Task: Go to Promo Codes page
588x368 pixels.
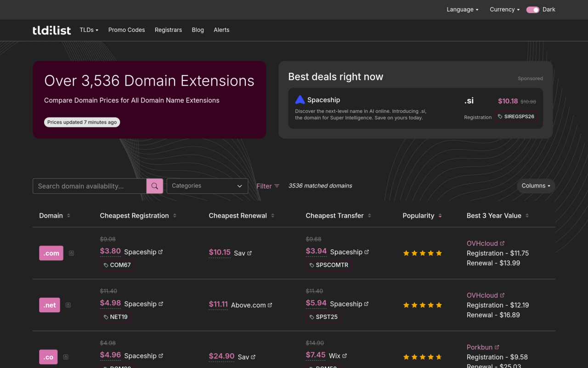Action: [x=127, y=30]
